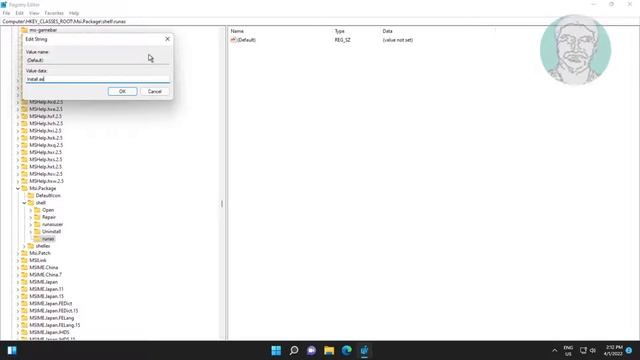Click OK in the Edit String dialog
The width and height of the screenshot is (640, 360).
[x=122, y=91]
